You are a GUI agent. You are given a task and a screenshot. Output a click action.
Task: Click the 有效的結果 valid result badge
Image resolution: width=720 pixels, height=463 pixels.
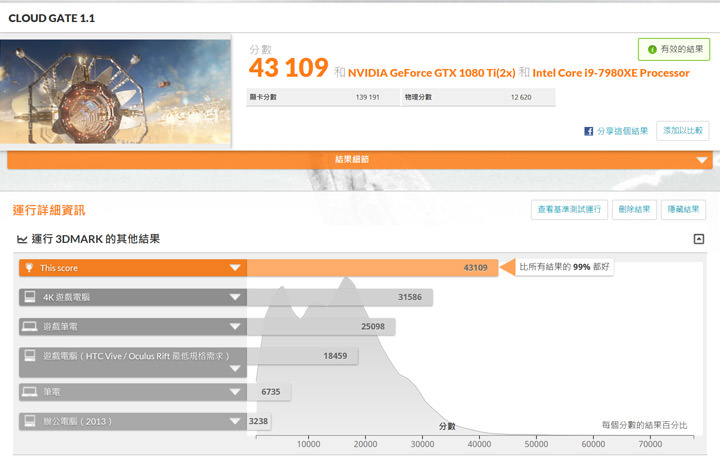point(674,49)
